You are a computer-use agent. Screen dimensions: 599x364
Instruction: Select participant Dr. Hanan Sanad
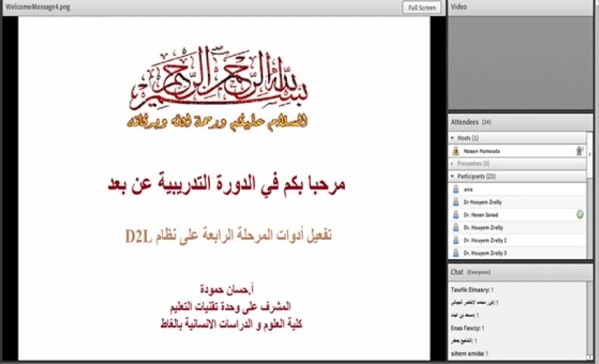517,215
